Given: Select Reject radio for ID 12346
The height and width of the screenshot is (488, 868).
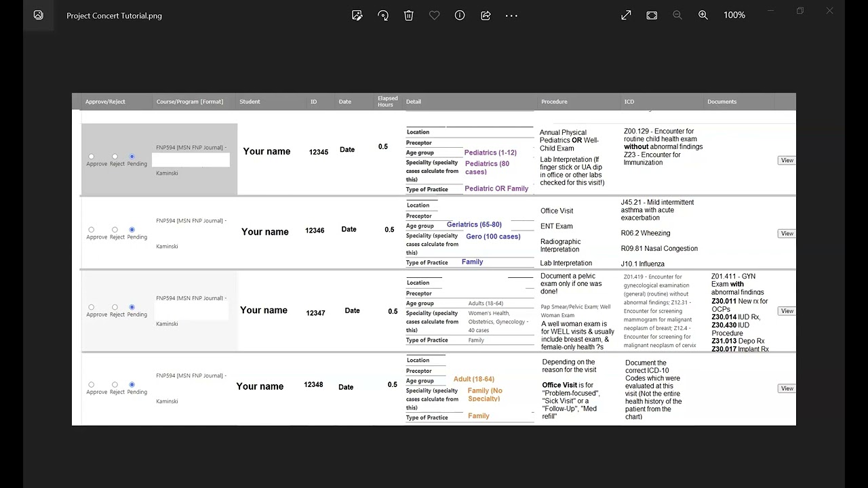Looking at the screenshot, I should (x=115, y=230).
